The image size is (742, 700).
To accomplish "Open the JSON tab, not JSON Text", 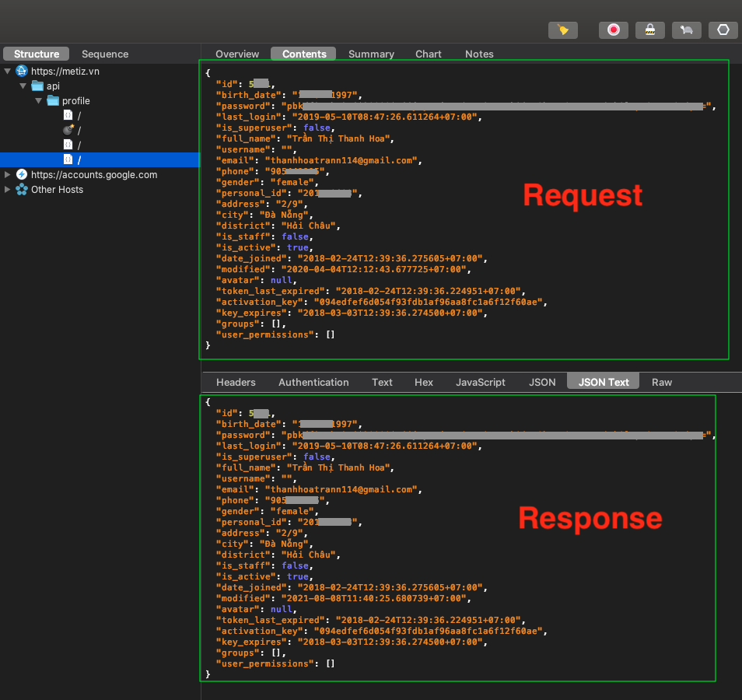I will point(542,382).
